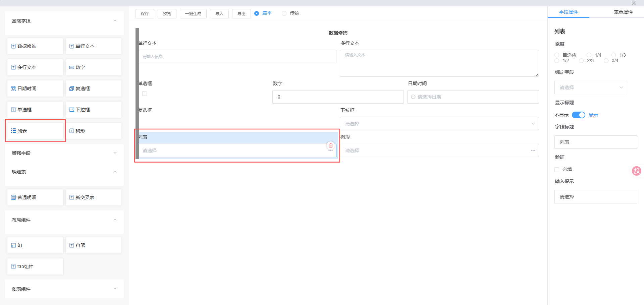Click the 一键生成 button
Image resolution: width=644 pixels, height=305 pixels.
click(193, 14)
